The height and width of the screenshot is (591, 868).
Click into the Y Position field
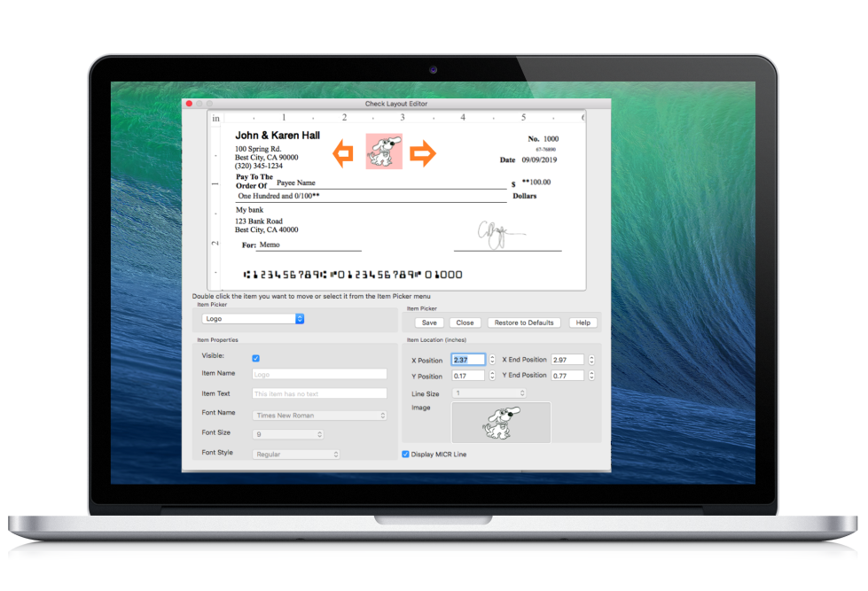(467, 376)
